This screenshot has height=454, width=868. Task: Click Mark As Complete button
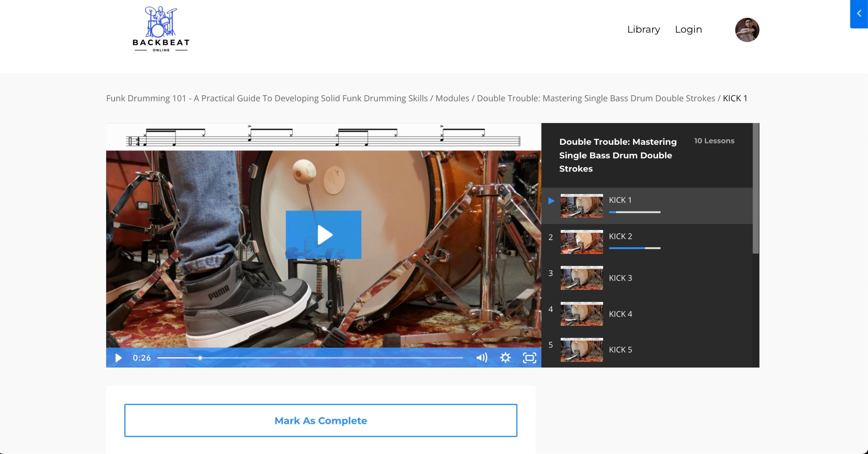coord(320,420)
